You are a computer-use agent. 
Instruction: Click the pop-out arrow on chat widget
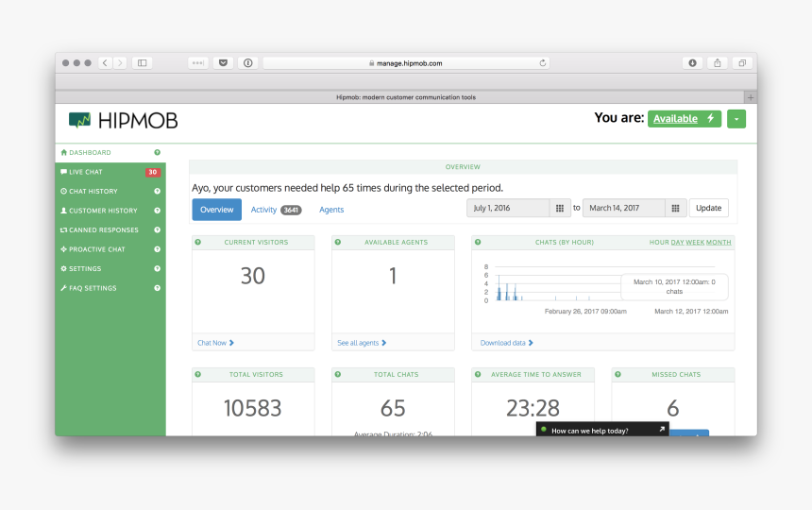tap(661, 429)
